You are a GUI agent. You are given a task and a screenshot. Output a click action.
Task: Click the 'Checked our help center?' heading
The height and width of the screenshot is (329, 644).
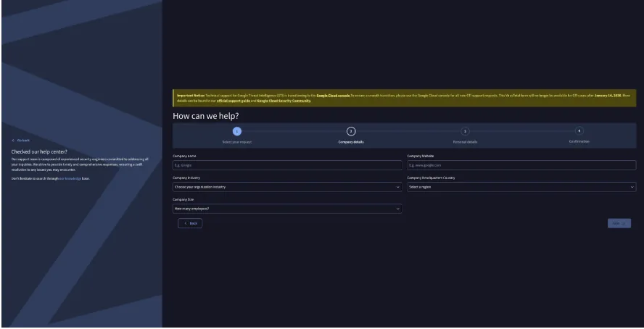39,151
